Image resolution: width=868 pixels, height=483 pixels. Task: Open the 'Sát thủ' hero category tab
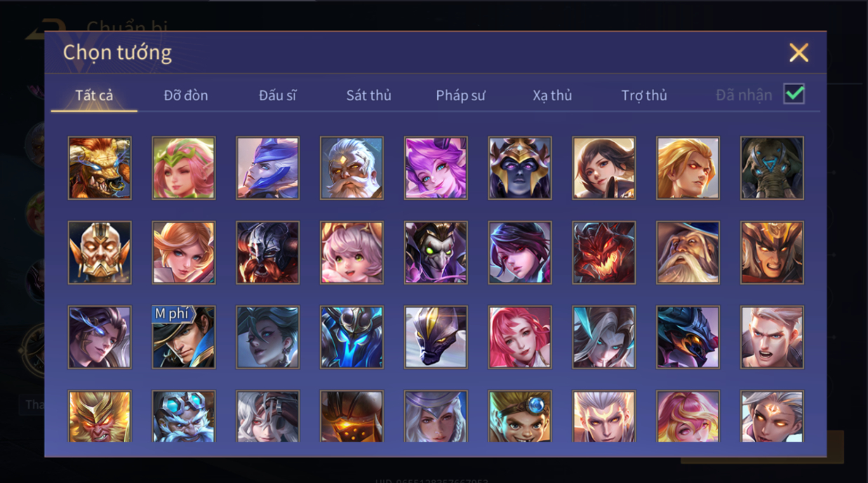click(368, 95)
